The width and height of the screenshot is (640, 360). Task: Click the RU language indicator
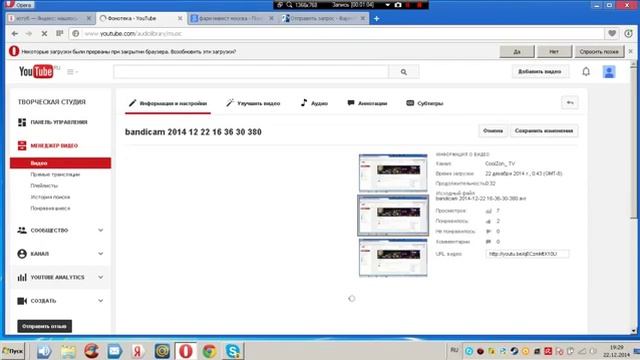coord(454,350)
